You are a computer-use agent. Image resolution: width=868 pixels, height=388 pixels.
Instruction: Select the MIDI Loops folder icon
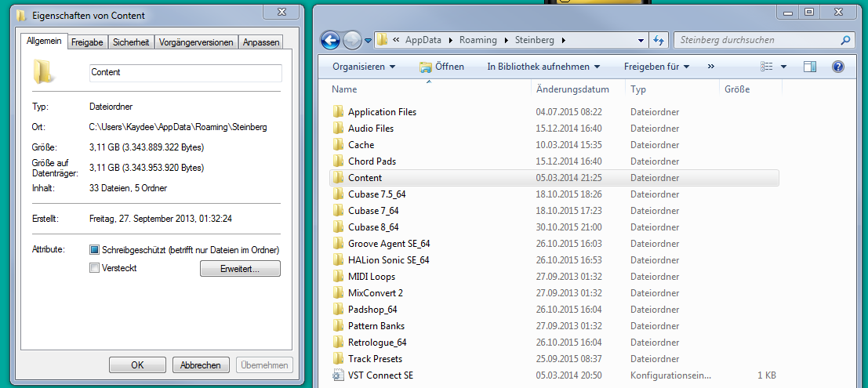338,276
